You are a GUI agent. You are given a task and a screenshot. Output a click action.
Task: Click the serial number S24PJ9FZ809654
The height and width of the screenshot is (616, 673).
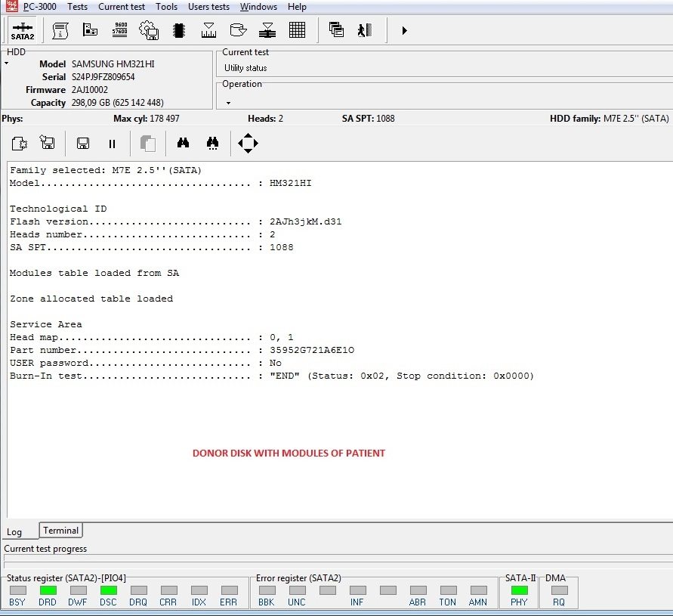click(103, 77)
